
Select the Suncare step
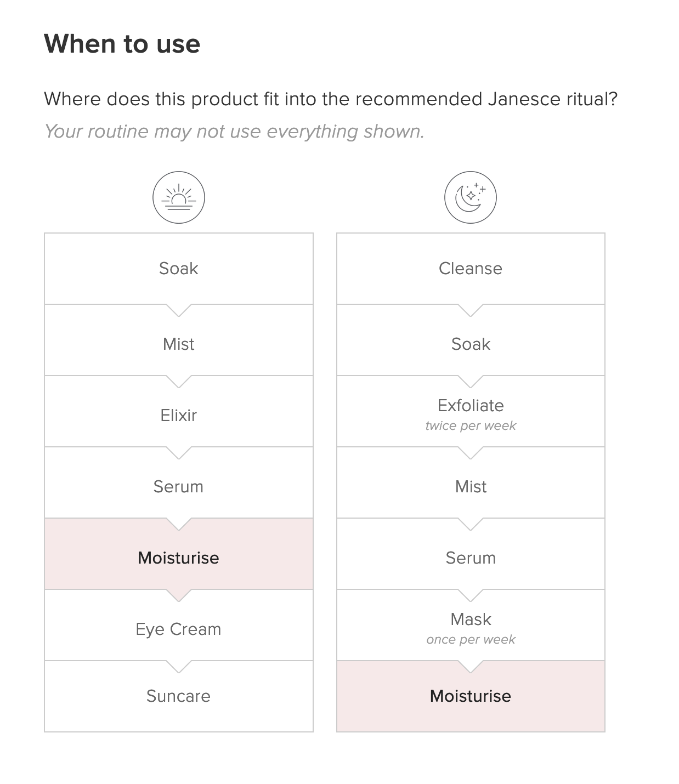coord(178,696)
